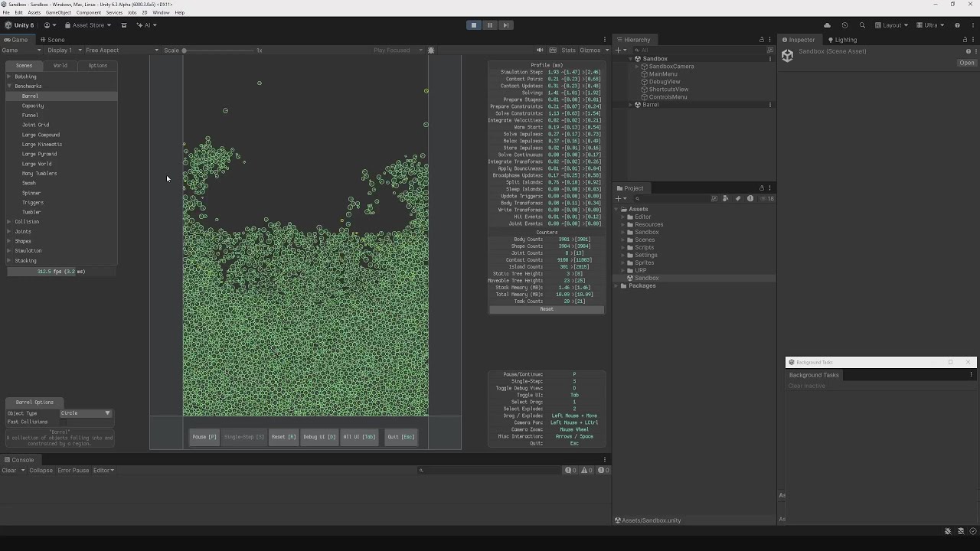Open the Scripts folder in Project
The height and width of the screenshot is (551, 980).
645,248
